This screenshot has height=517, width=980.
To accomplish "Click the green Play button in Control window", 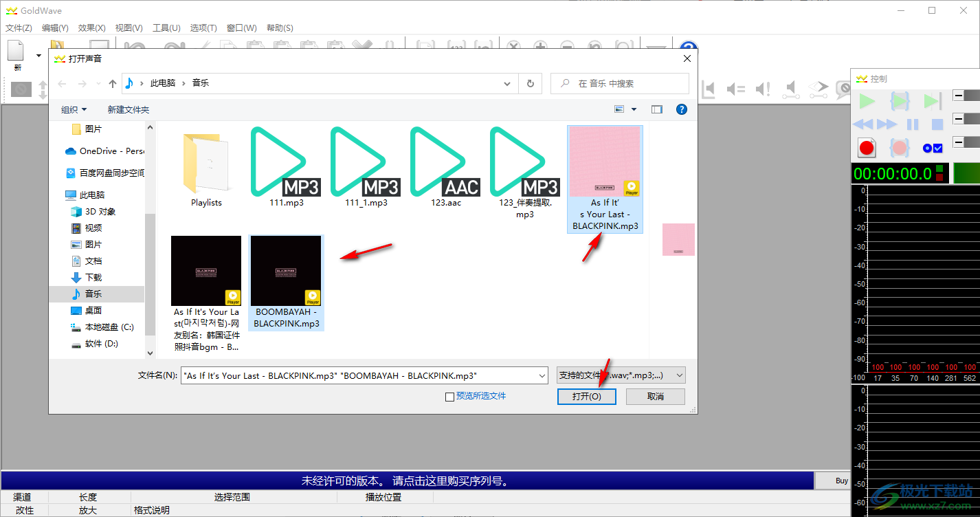I will pos(867,102).
